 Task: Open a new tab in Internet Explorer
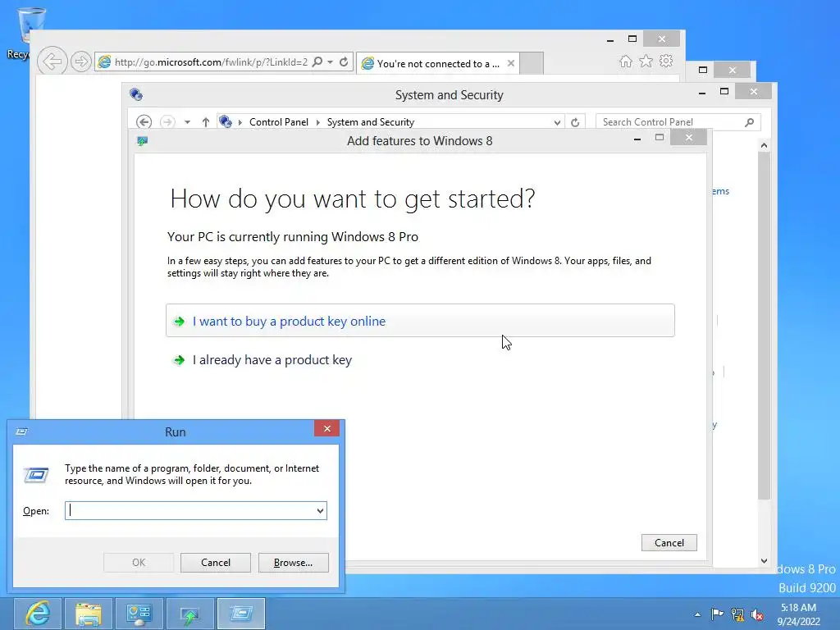tap(532, 63)
